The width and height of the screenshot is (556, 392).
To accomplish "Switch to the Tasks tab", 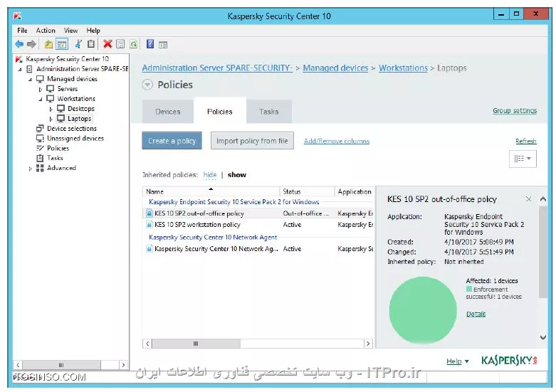I will (x=269, y=112).
